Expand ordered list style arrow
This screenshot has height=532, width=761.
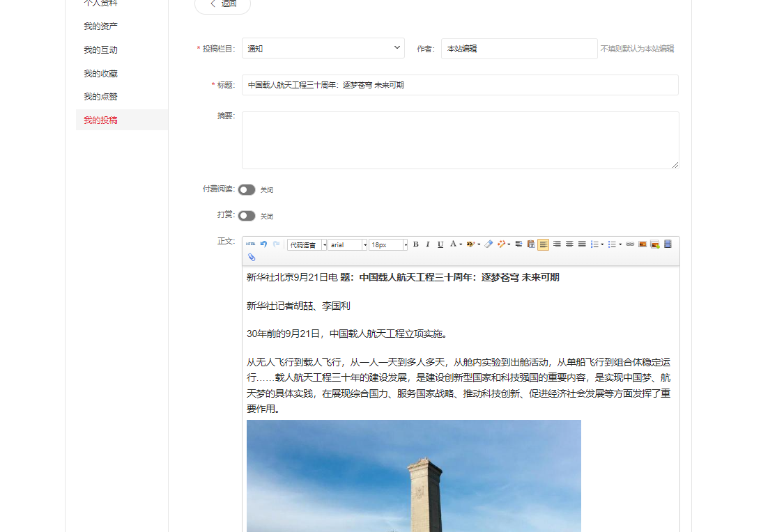coord(602,244)
